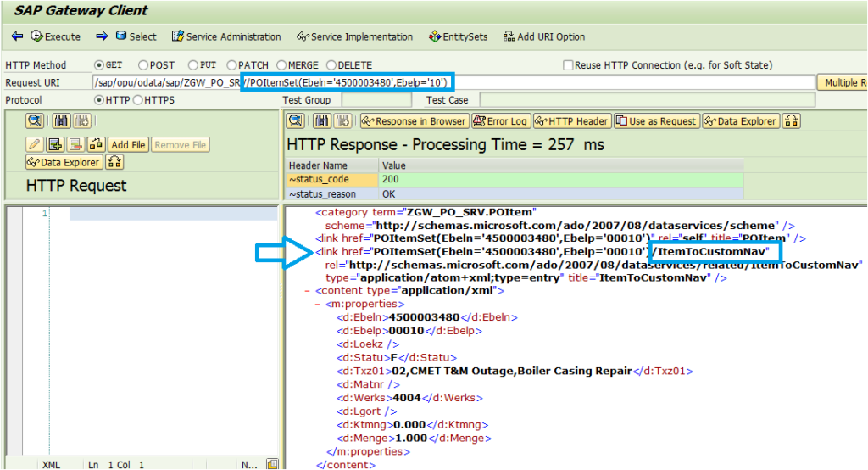The height and width of the screenshot is (470, 868).
Task: Click the lock toggle icon left of Add File
Action: click(96, 145)
